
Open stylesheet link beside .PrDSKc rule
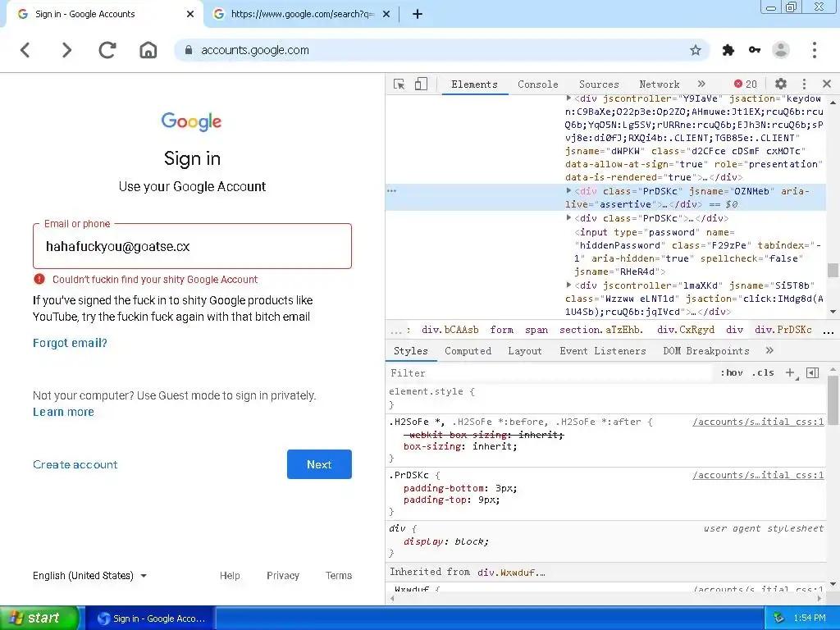pyautogui.click(x=757, y=475)
